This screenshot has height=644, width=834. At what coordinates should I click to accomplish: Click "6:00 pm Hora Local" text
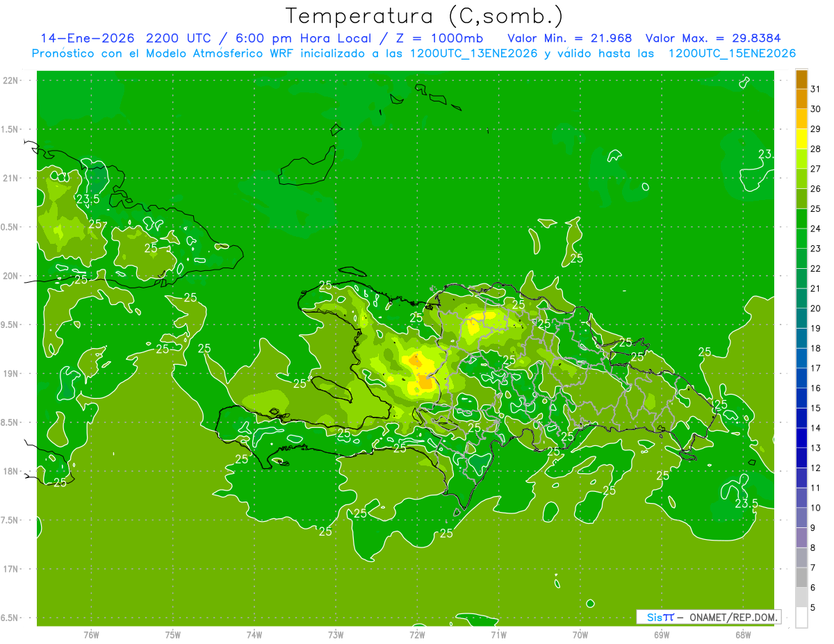[x=302, y=38]
